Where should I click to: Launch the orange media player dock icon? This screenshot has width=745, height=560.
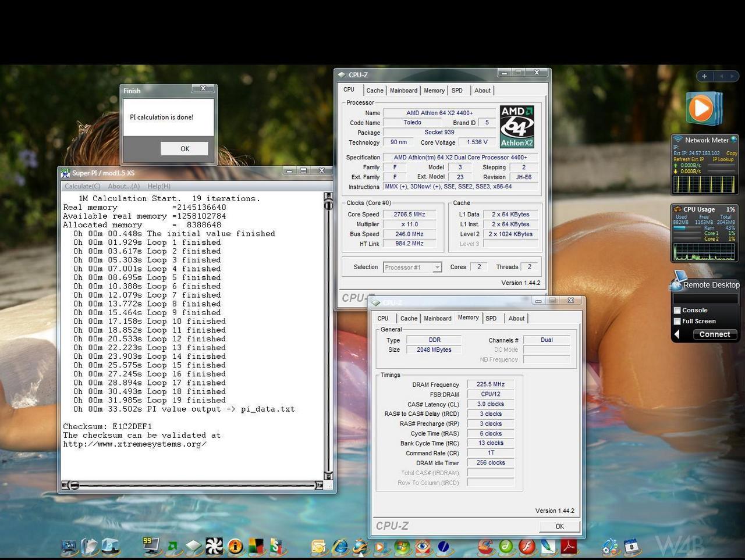click(381, 547)
